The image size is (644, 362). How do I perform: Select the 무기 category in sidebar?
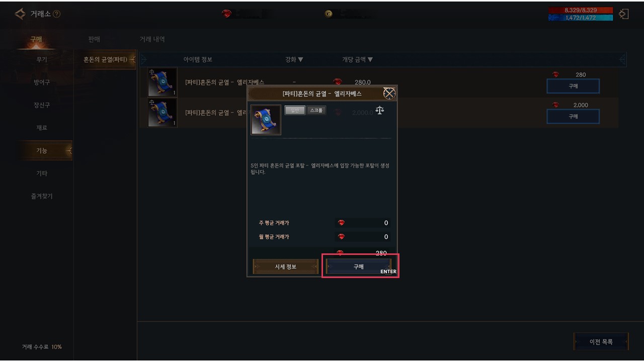tap(42, 60)
